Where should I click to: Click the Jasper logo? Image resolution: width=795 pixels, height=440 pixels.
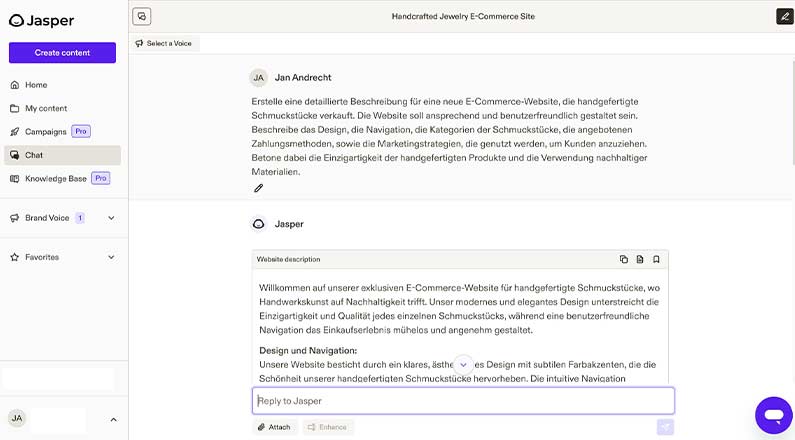(42, 20)
